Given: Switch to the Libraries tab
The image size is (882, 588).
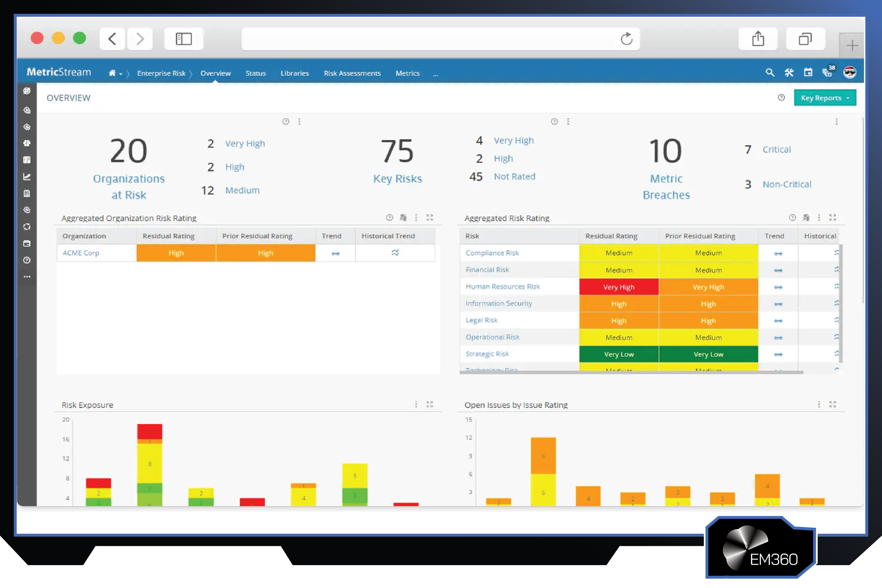Looking at the screenshot, I should 295,74.
